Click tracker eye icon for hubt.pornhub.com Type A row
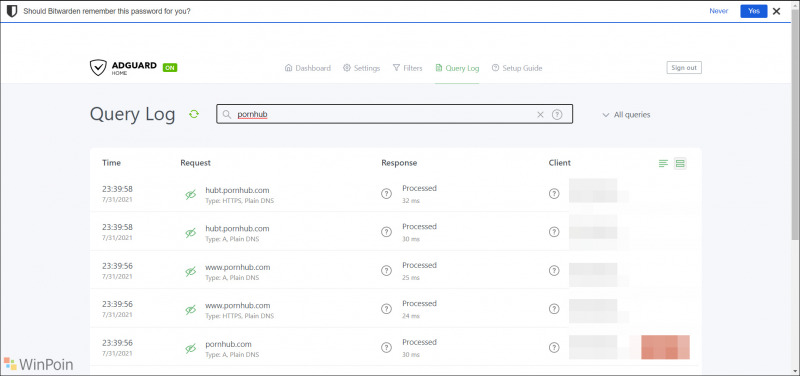This screenshot has width=800, height=376. click(x=191, y=233)
